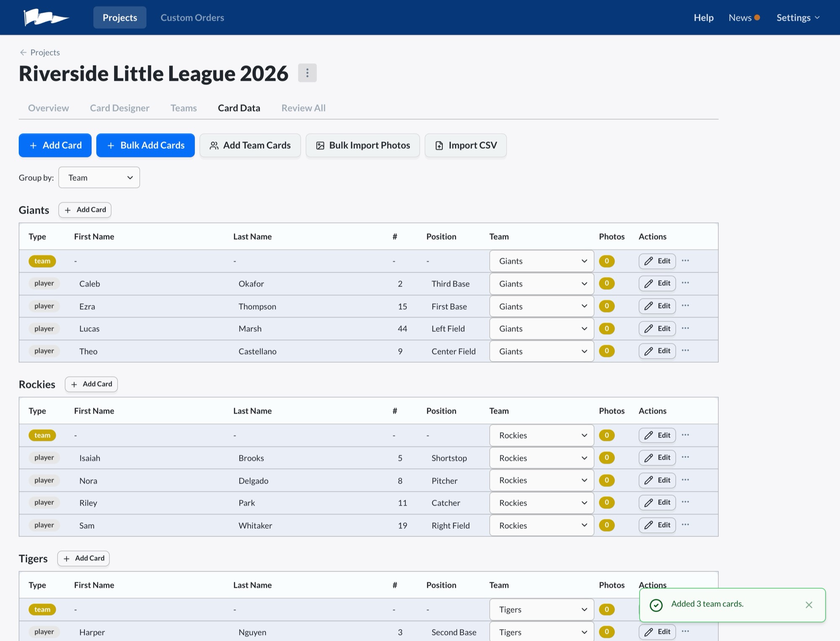Open more actions for Isaiah Brooks row
840x641 pixels.
click(685, 457)
